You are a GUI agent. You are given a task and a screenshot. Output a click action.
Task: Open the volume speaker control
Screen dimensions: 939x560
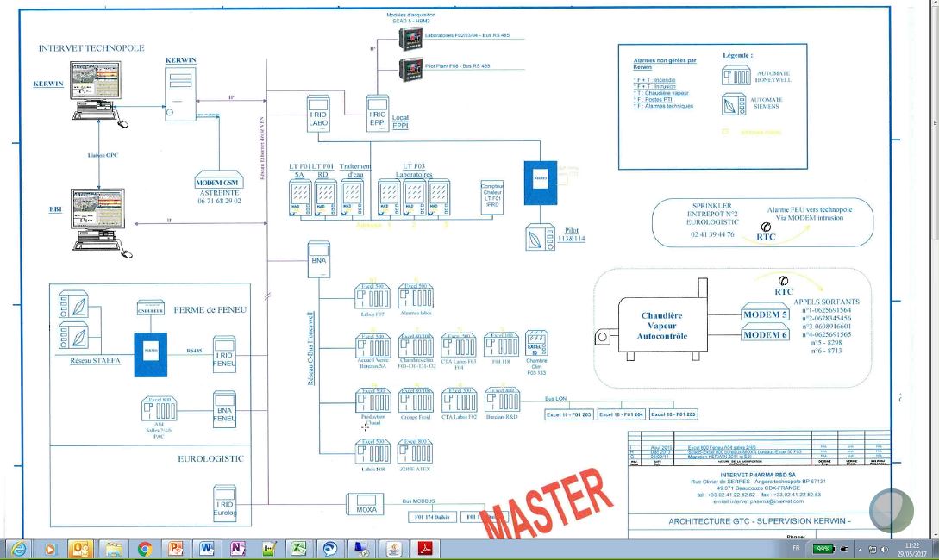[886, 549]
